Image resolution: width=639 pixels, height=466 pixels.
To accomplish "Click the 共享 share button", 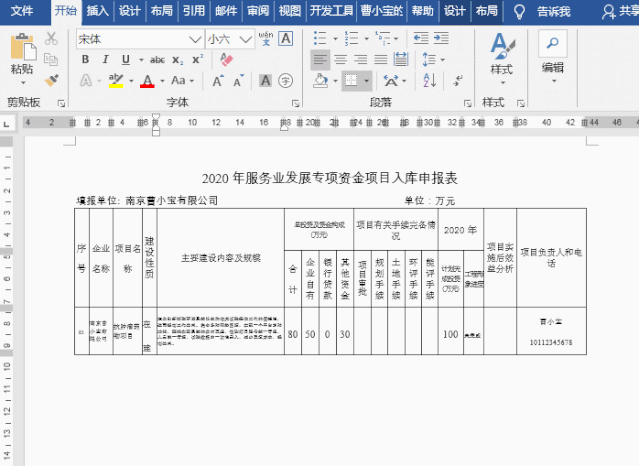I will [x=618, y=12].
